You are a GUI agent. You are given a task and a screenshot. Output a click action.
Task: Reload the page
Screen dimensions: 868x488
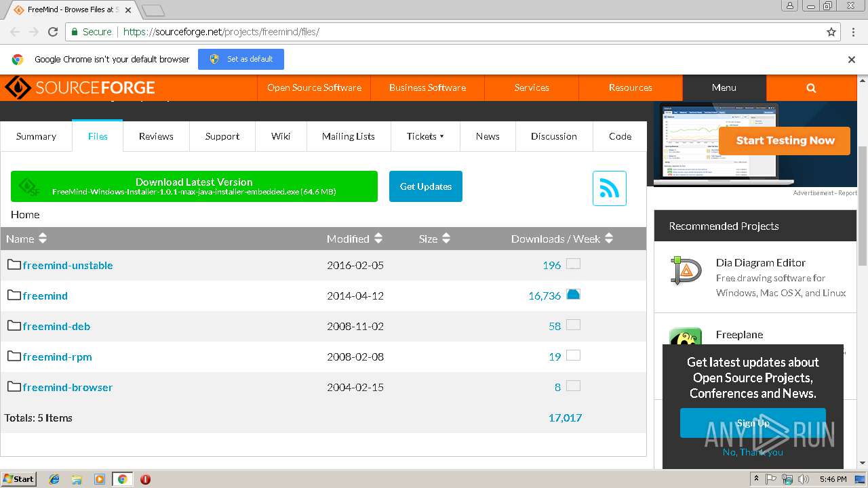tap(53, 32)
